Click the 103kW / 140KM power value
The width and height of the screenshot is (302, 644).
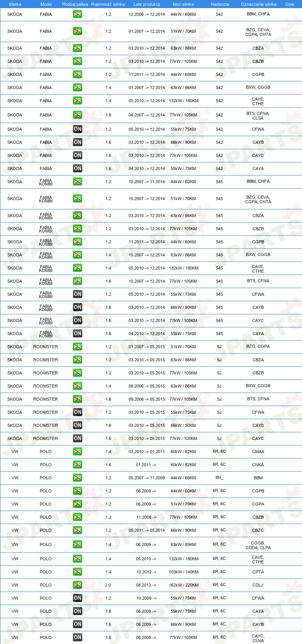pyautogui.click(x=184, y=572)
